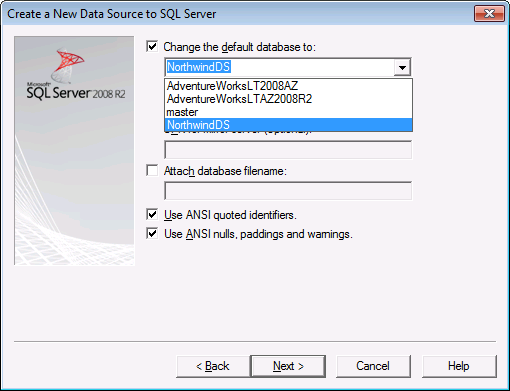Go back with the Back button

[213, 366]
